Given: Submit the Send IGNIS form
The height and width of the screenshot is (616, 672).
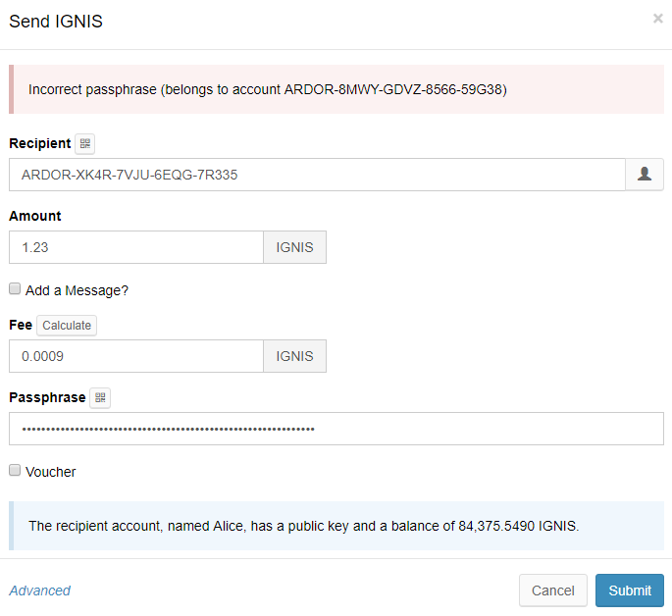Looking at the screenshot, I should click(629, 590).
